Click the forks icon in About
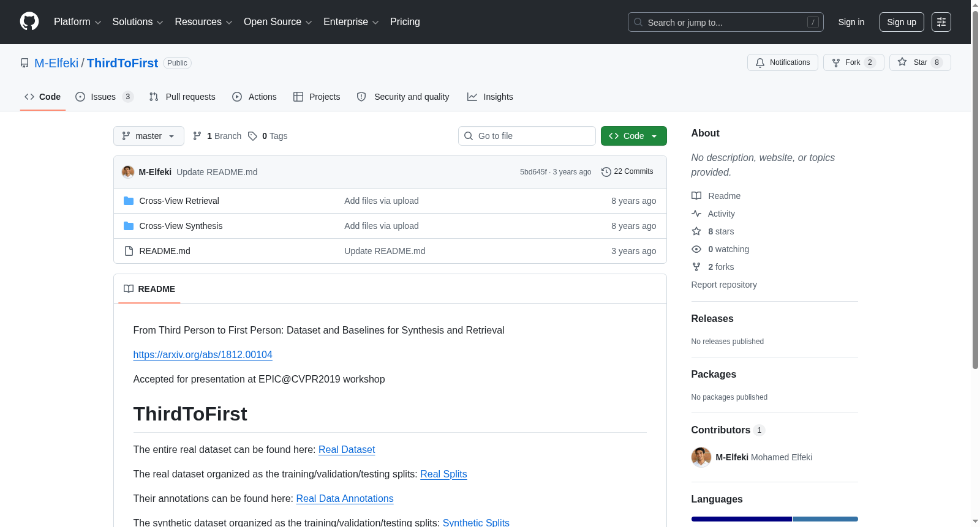 [696, 267]
